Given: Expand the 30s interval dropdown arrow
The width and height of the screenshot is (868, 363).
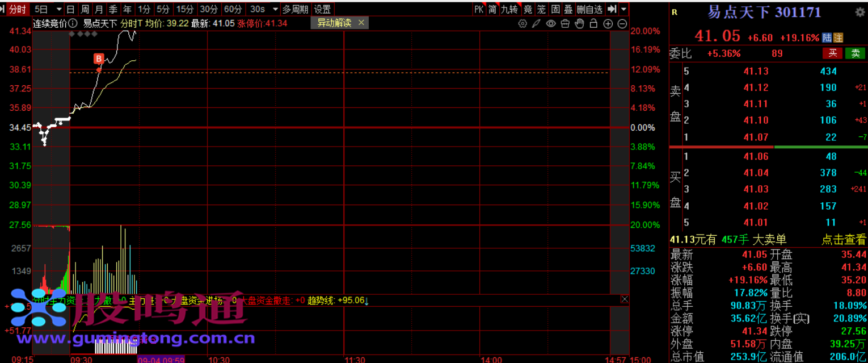Looking at the screenshot, I should click(x=275, y=9).
